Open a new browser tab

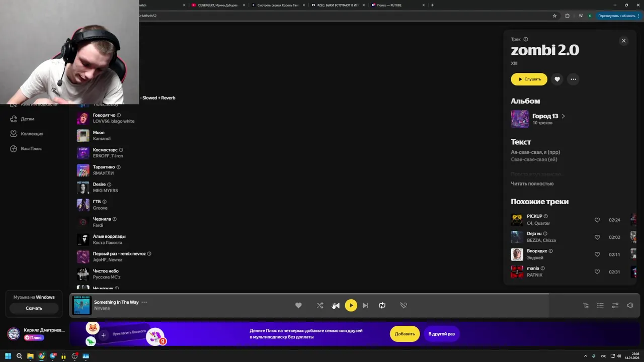[433, 5]
